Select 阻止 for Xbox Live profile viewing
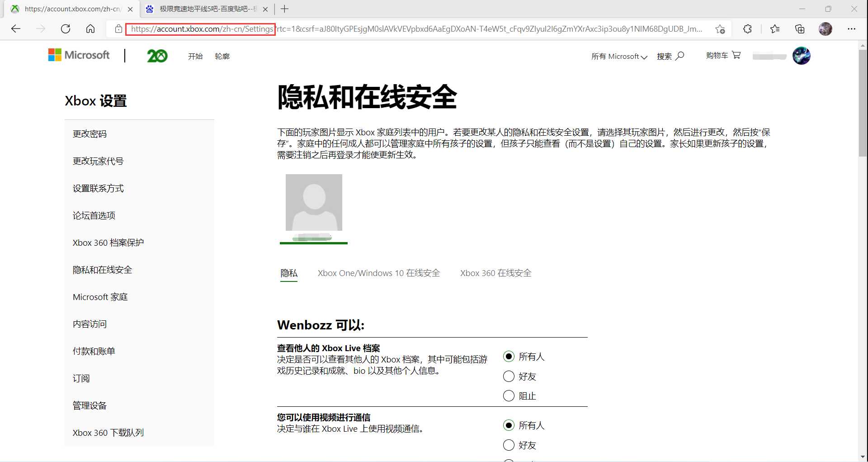This screenshot has width=868, height=462. click(509, 395)
